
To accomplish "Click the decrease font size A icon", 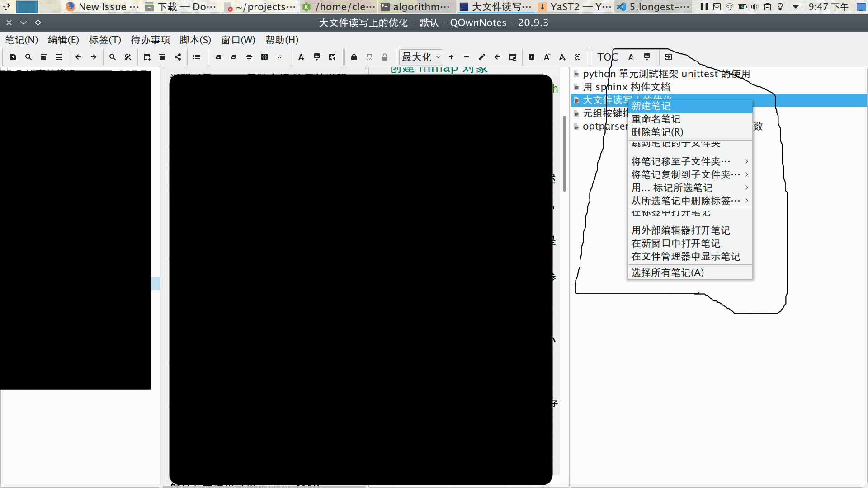I will coord(562,57).
